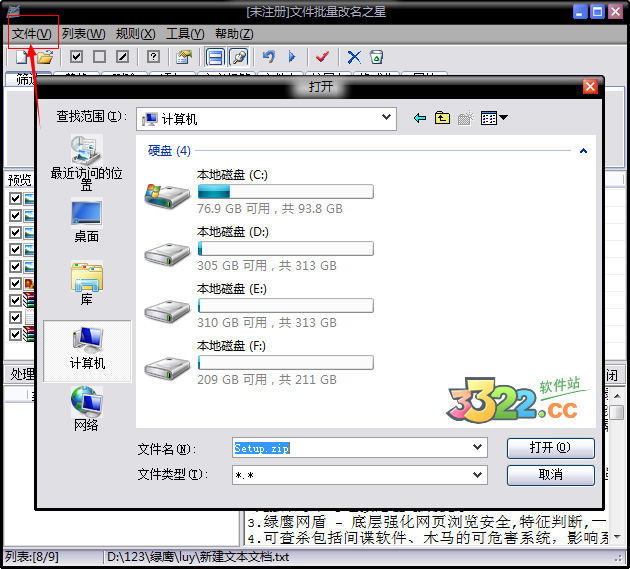The width and height of the screenshot is (630, 569).
Task: Select Computer (计算机) in the dialog sidebar
Action: pyautogui.click(x=87, y=350)
